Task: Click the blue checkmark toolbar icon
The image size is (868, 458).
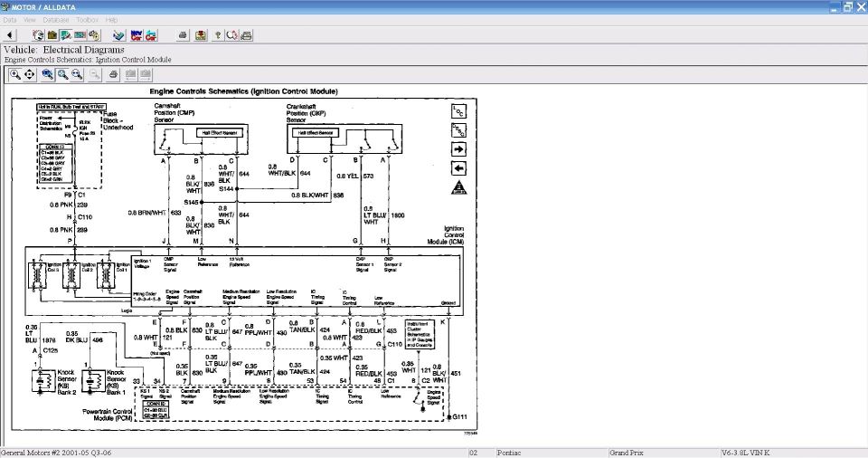Action: click(x=118, y=35)
